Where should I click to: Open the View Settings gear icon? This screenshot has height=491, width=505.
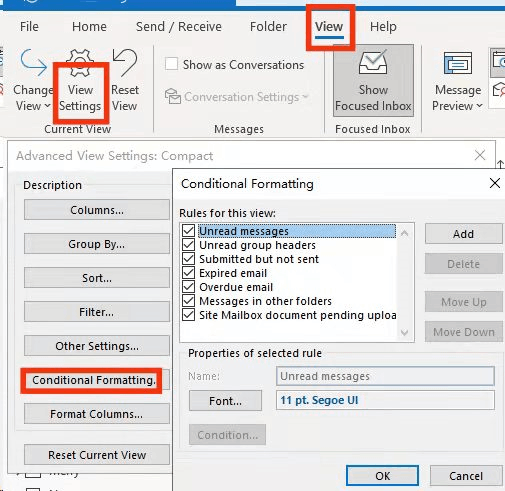tap(80, 63)
